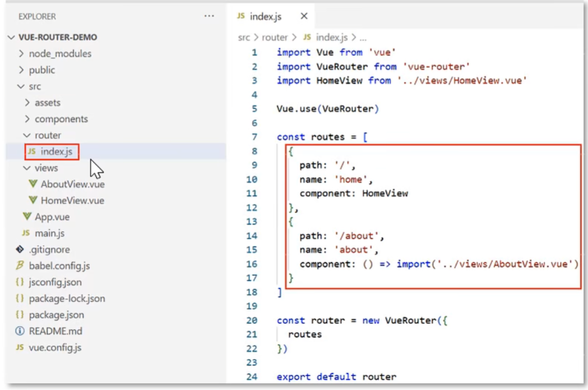The height and width of the screenshot is (390, 588).
Task: Click the '/about' path string
Action: [x=356, y=236]
